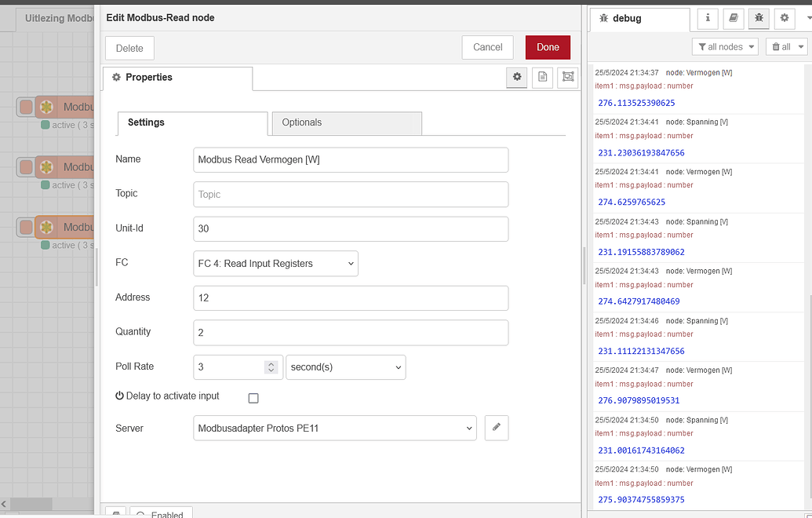
Task: Open sidebar help book icon
Action: 734,18
